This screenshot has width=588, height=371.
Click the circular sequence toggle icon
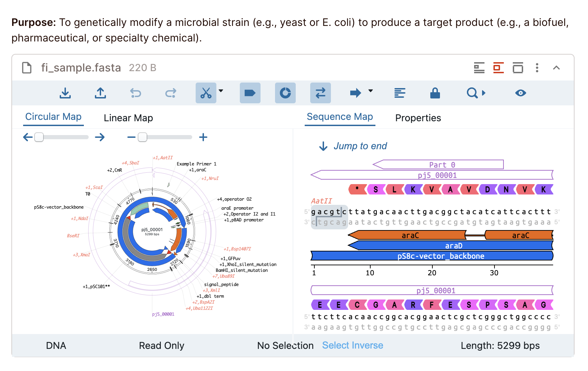click(x=285, y=93)
